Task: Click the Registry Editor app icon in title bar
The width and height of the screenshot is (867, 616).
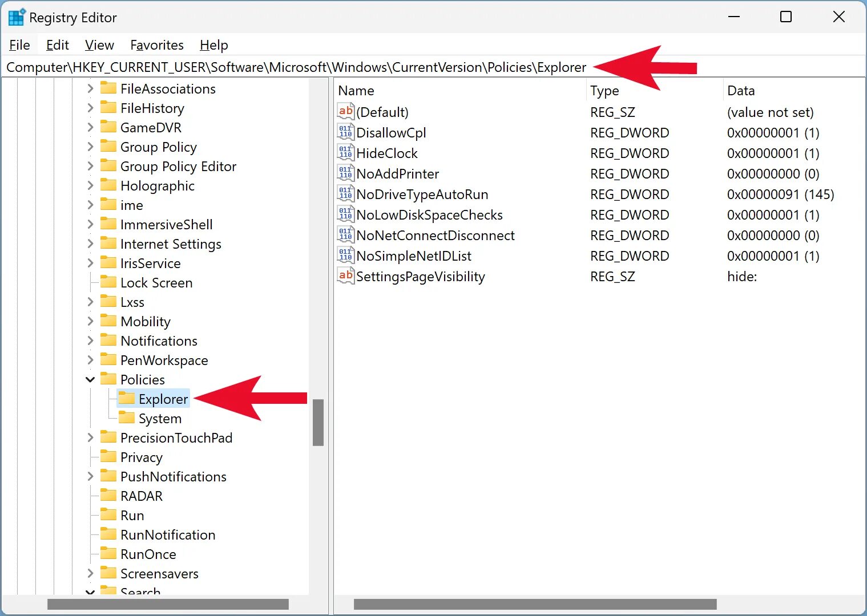Action: coord(17,17)
